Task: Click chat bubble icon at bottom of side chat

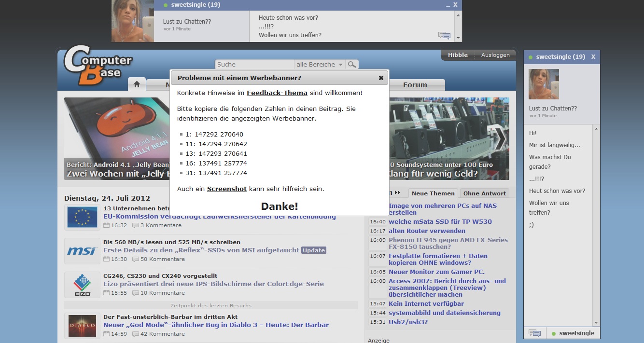Action: click(534, 333)
